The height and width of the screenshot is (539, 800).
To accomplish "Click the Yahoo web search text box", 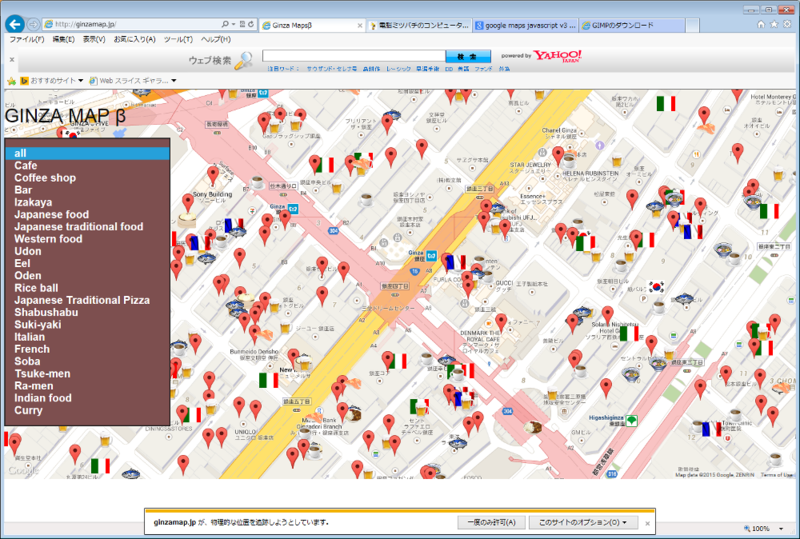I will pyautogui.click(x=354, y=56).
